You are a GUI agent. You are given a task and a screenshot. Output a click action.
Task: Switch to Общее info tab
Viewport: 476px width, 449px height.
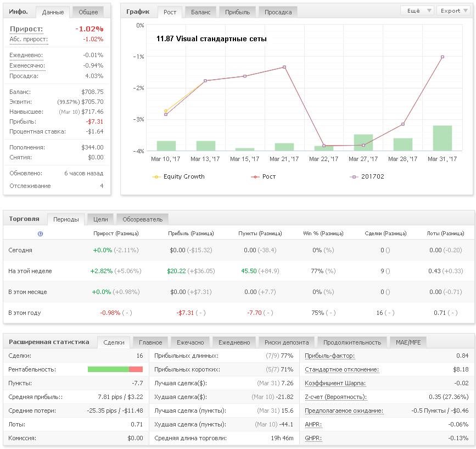click(88, 12)
